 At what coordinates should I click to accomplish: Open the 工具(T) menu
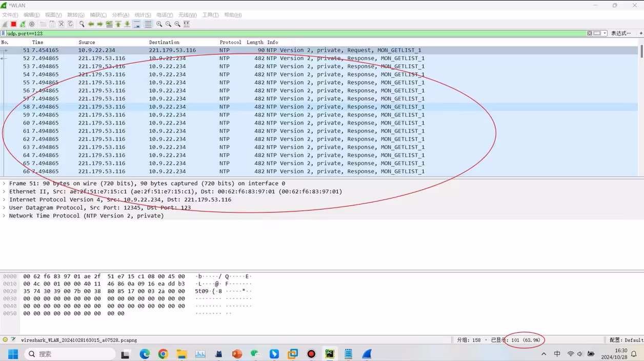(x=210, y=15)
